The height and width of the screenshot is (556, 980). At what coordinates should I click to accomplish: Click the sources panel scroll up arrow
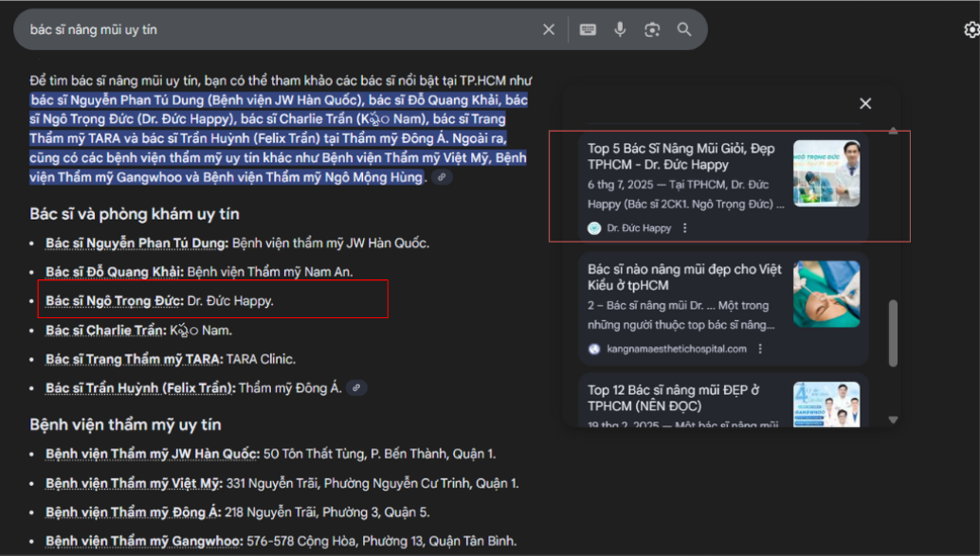tap(893, 130)
